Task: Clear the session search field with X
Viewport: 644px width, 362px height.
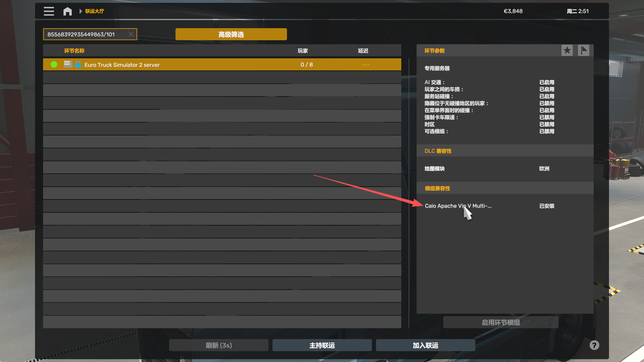Action: pos(131,34)
